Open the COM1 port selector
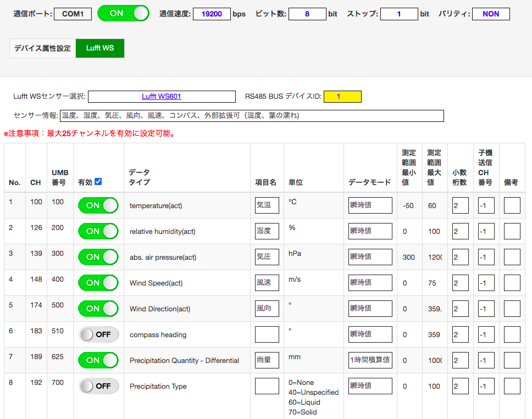Screen dimensions: 532x419 (x=73, y=14)
